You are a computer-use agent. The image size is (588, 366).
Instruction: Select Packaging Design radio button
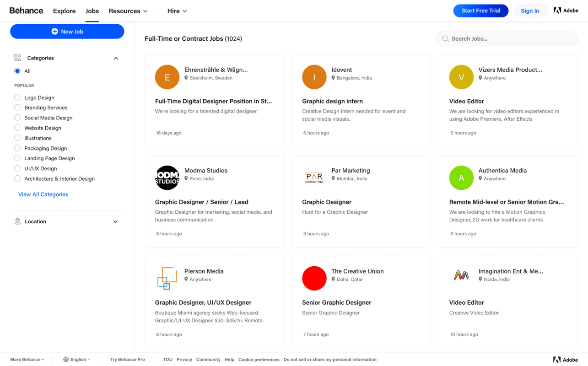tap(17, 148)
